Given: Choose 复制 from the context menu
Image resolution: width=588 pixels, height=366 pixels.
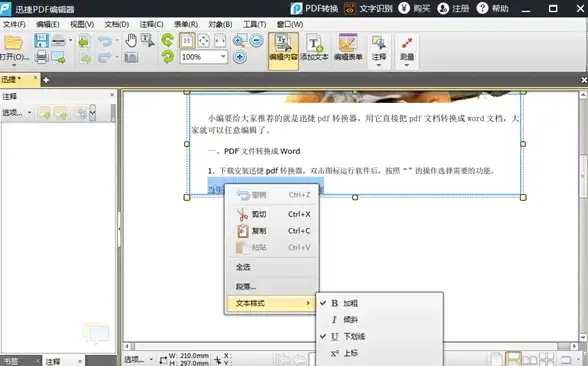Looking at the screenshot, I should tap(272, 231).
